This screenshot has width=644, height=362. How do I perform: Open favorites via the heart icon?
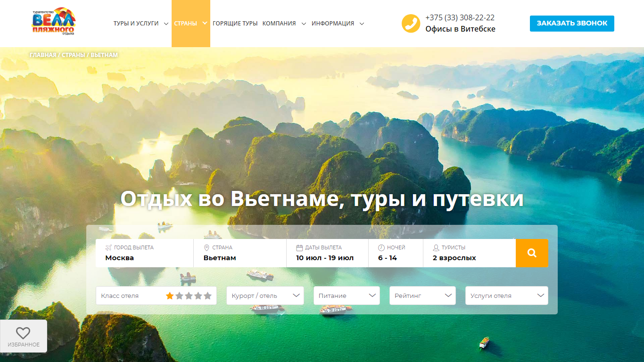coord(23,333)
